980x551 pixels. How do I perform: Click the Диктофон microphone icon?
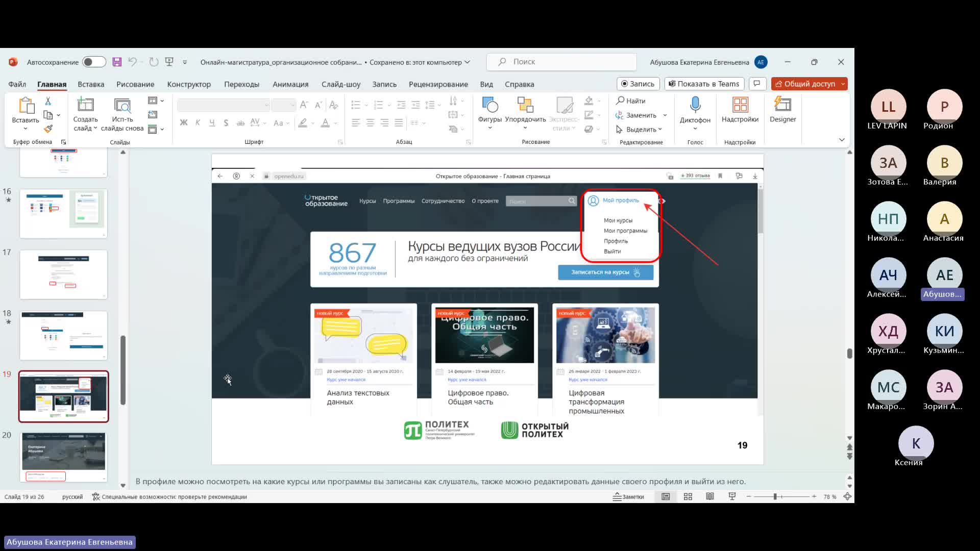point(695,105)
